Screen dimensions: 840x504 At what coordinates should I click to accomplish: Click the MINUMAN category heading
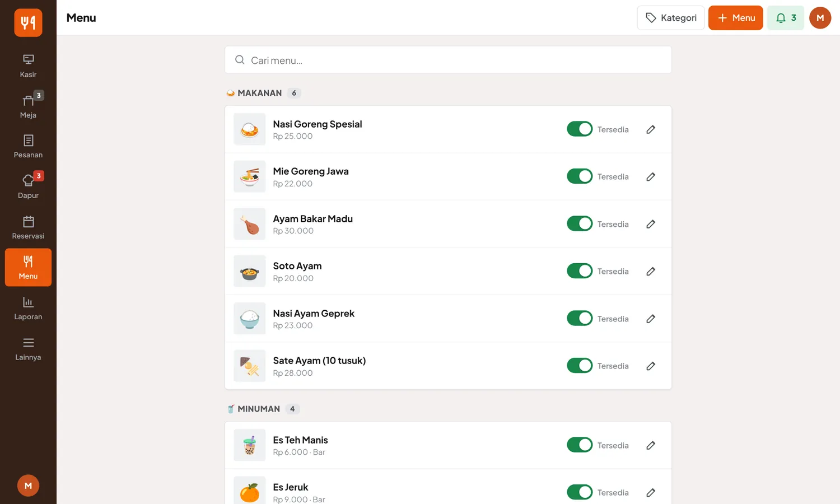coord(259,409)
